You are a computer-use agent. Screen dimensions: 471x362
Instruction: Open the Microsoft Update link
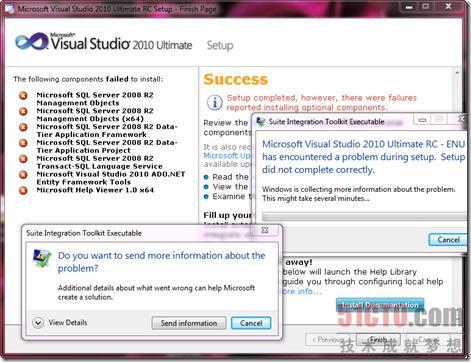tap(228, 155)
